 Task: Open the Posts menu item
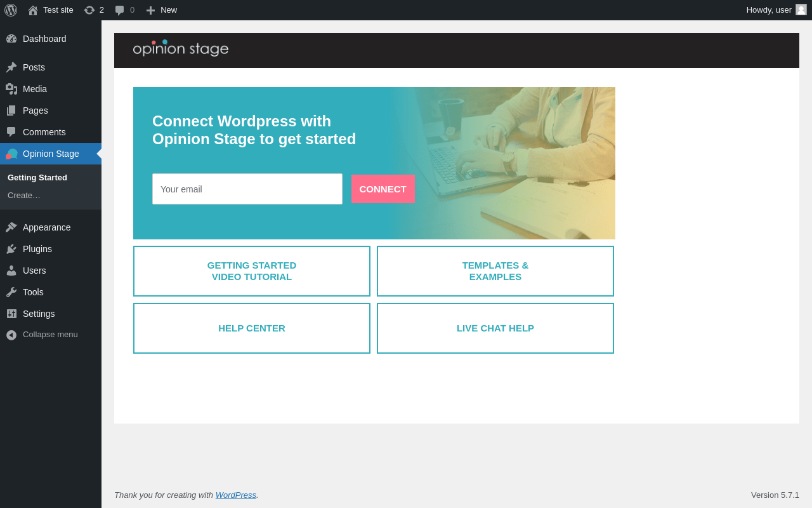coord(51,67)
